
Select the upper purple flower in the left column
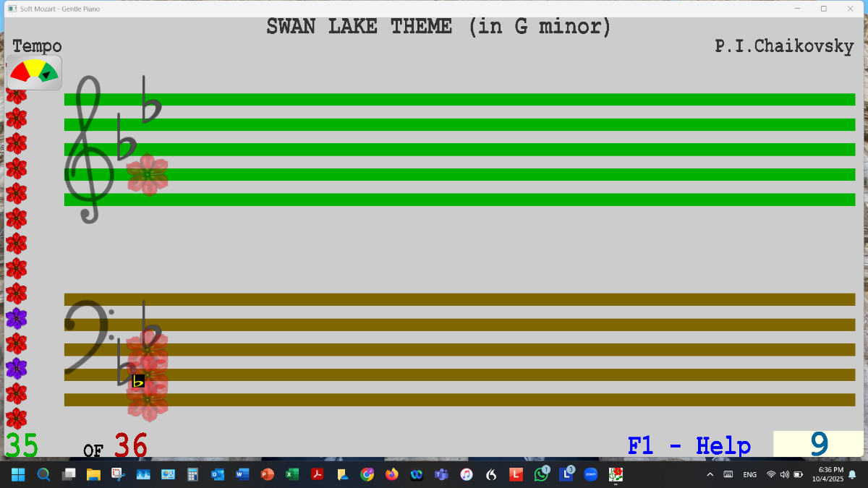(x=16, y=318)
